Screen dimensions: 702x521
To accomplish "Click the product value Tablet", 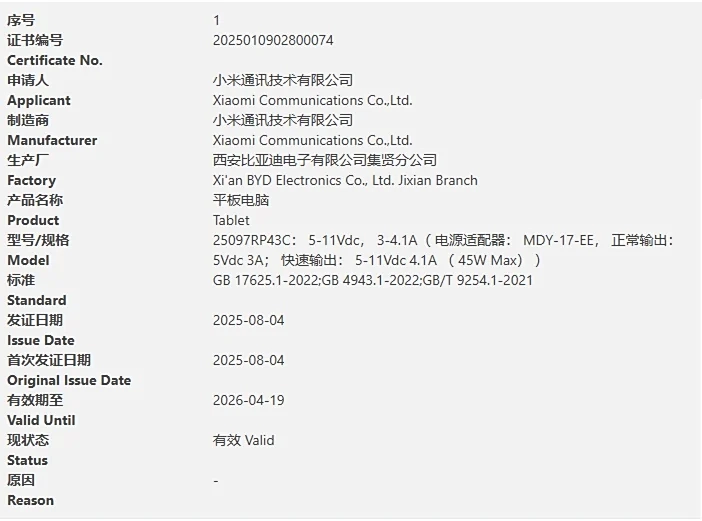I will point(231,220).
